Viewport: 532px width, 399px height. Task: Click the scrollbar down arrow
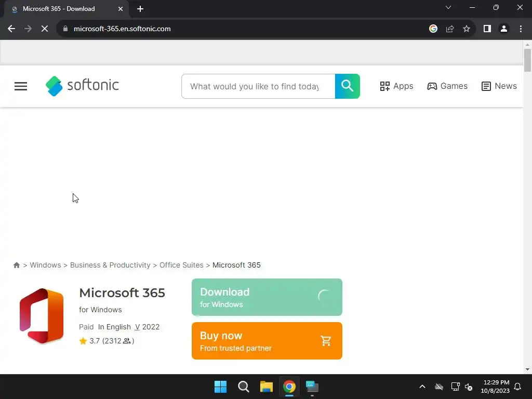(527, 369)
